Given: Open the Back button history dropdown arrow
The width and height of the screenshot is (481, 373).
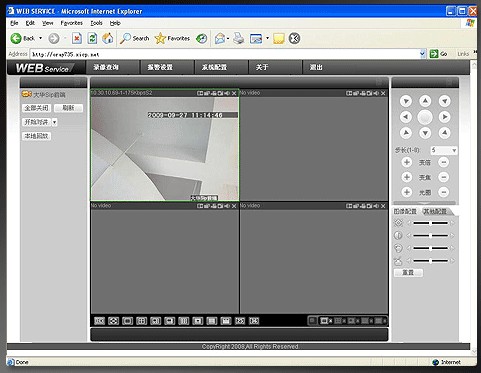Looking at the screenshot, I should tap(41, 38).
